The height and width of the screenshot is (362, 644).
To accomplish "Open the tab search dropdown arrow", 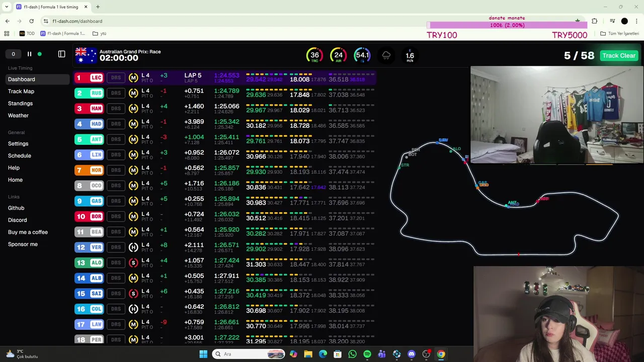I will tap(7, 7).
